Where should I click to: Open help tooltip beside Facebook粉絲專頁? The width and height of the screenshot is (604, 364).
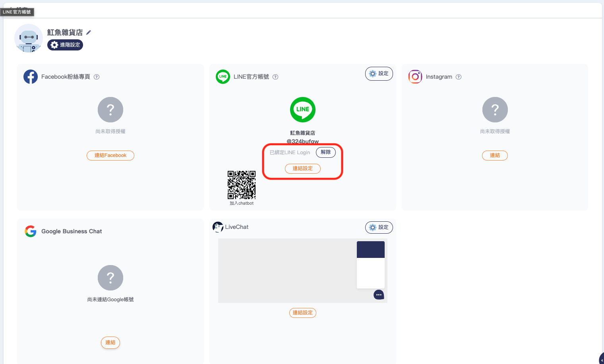click(x=97, y=77)
